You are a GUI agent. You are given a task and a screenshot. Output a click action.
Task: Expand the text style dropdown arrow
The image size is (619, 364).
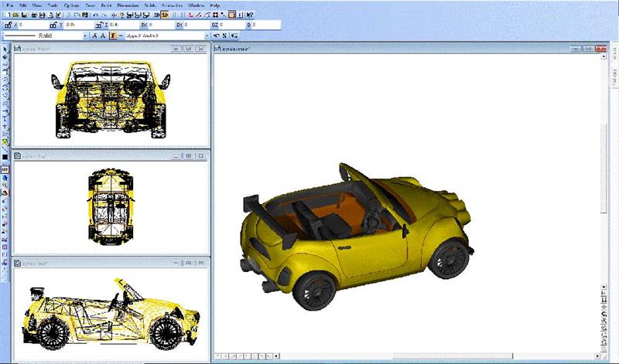point(207,36)
